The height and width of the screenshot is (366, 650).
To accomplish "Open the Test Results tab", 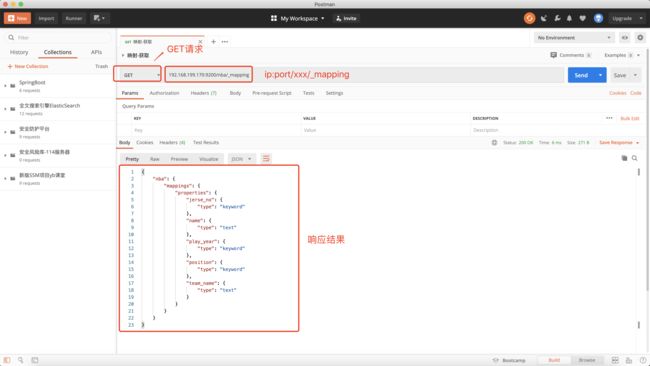I will pyautogui.click(x=206, y=143).
